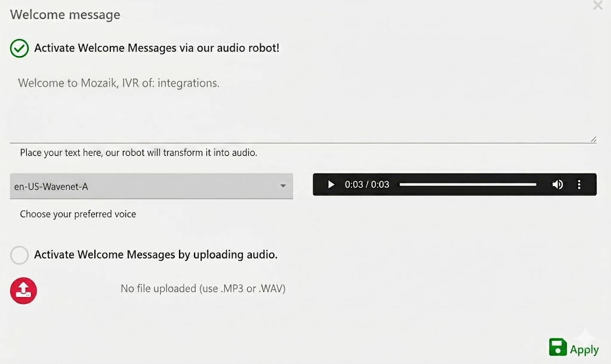This screenshot has height=364, width=611.
Task: Play the welcome message audio preview
Action: (x=331, y=184)
